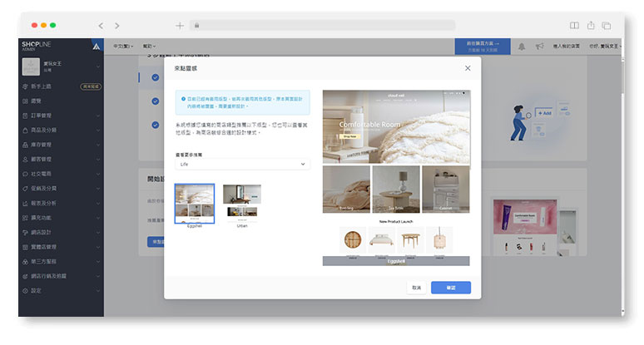This screenshot has width=644, height=345.
Task: Click the 確認 confirm button
Action: [x=450, y=288]
